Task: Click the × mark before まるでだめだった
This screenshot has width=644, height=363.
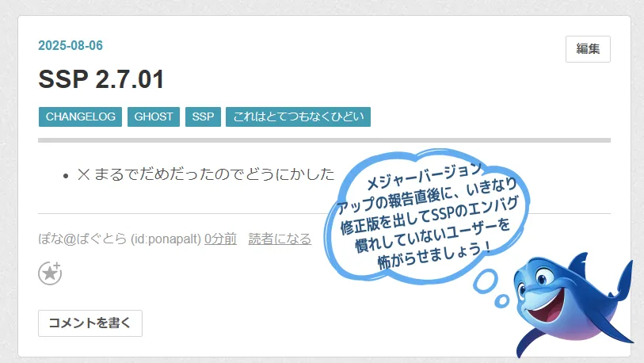Action: coord(83,174)
